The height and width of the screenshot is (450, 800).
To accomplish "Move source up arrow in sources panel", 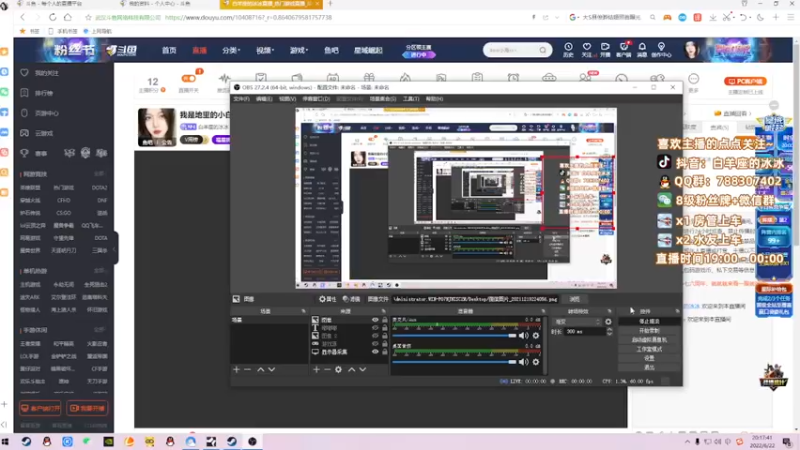I will tap(352, 369).
